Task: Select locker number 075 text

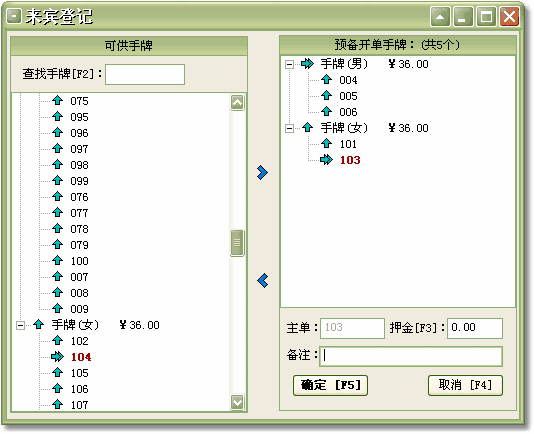Action: pyautogui.click(x=79, y=101)
